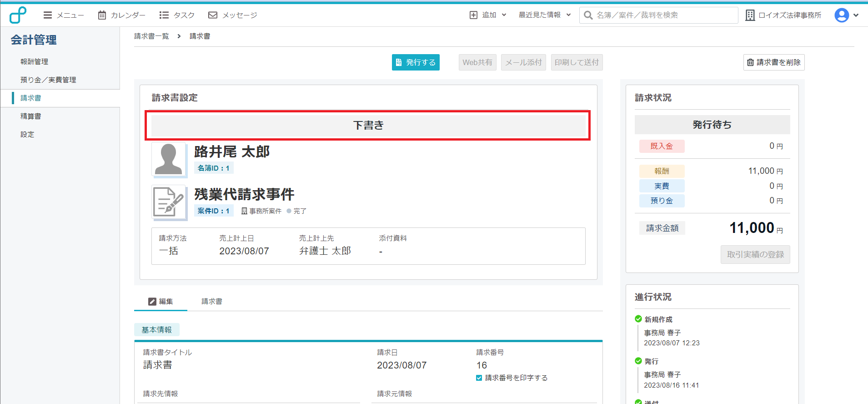Click the 完了 status indicator
Image resolution: width=868 pixels, height=404 pixels.
pyautogui.click(x=296, y=211)
